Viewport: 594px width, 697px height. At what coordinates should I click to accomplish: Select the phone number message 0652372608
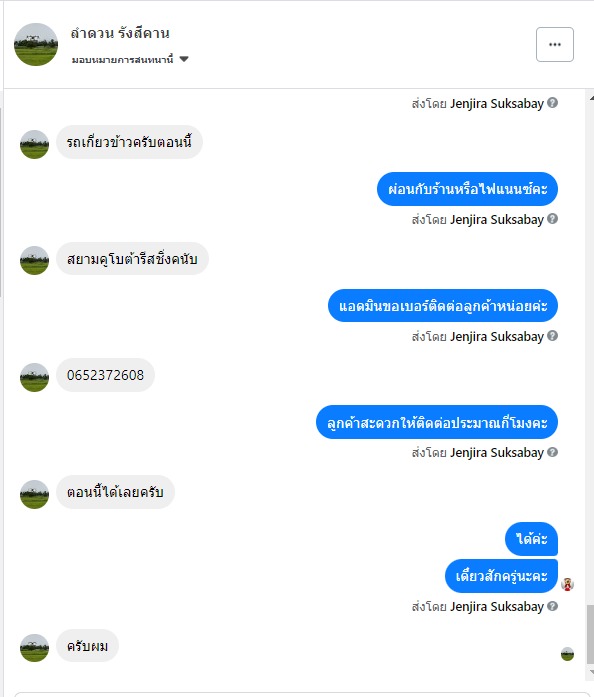105,375
